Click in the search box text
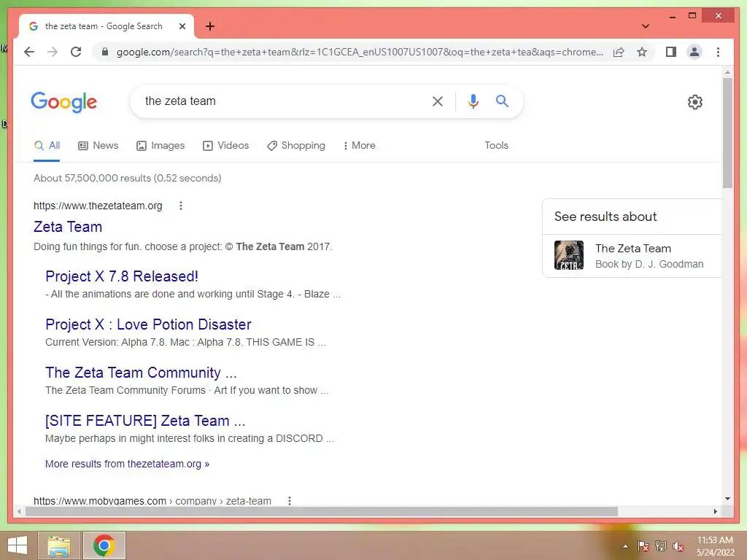 click(x=180, y=101)
